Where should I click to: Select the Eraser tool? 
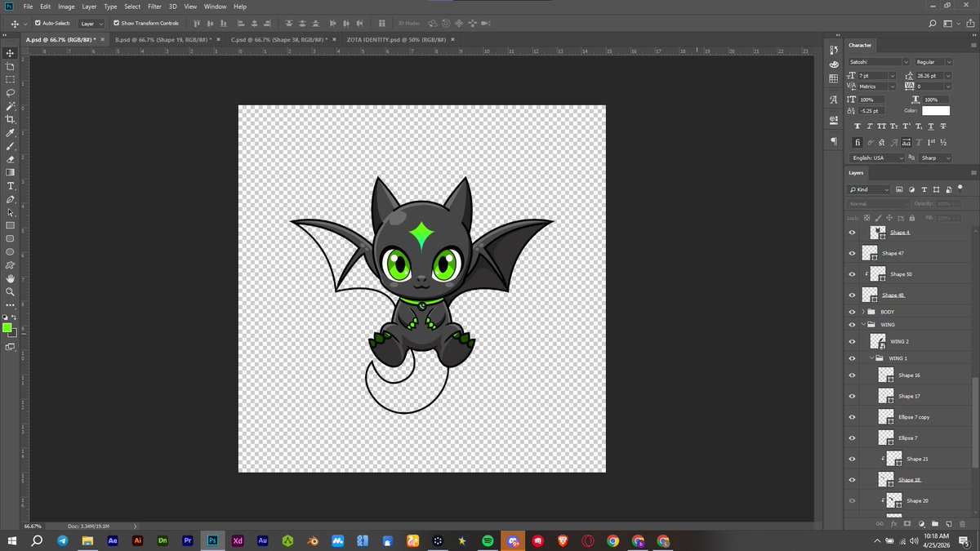pos(10,159)
